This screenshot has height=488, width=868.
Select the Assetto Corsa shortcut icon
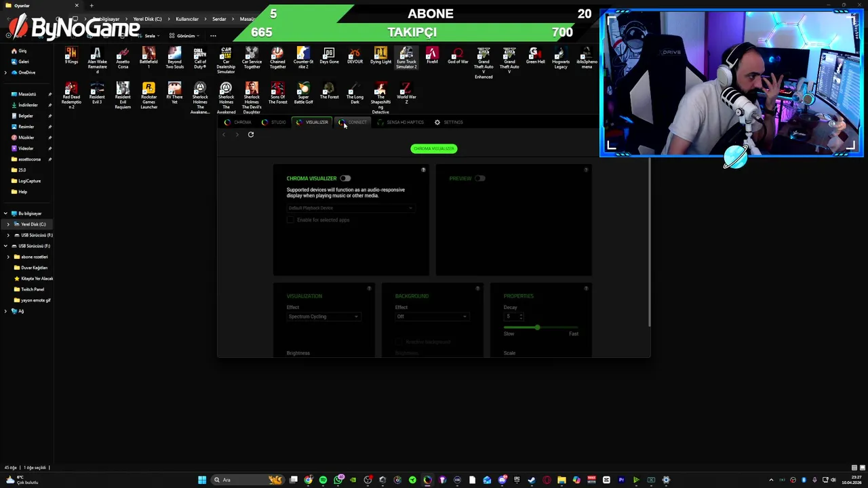(x=123, y=58)
